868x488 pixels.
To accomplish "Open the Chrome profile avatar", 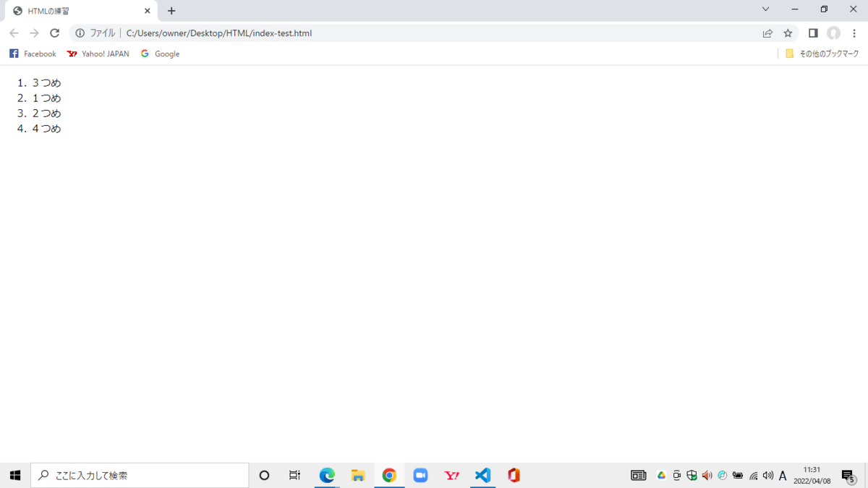I will point(833,33).
